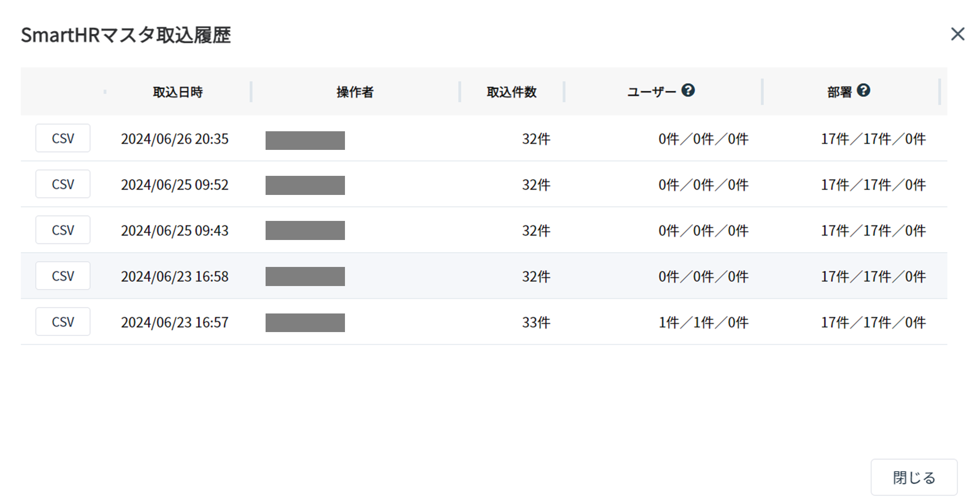The height and width of the screenshot is (504, 980).
Task: Click the 閉じる button
Action: click(914, 478)
